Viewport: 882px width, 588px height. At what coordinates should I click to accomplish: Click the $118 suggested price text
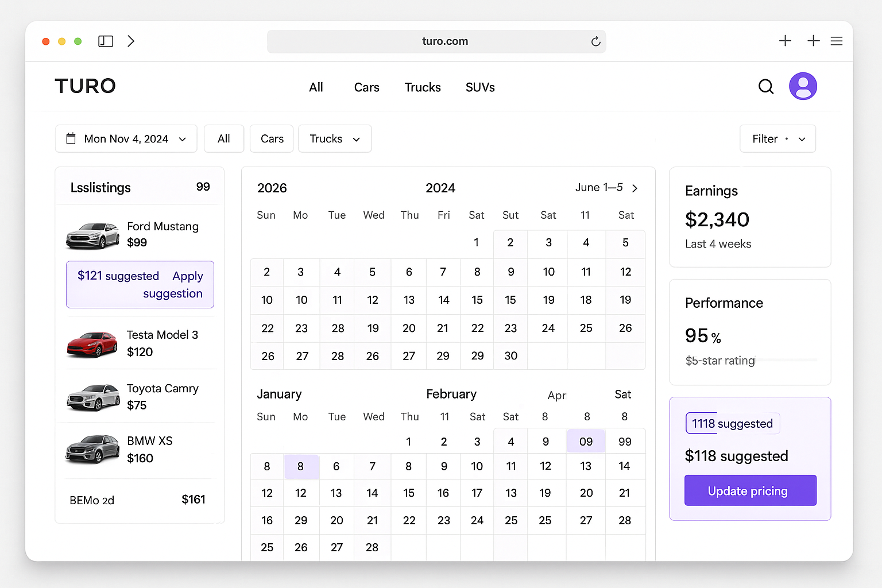tap(737, 456)
